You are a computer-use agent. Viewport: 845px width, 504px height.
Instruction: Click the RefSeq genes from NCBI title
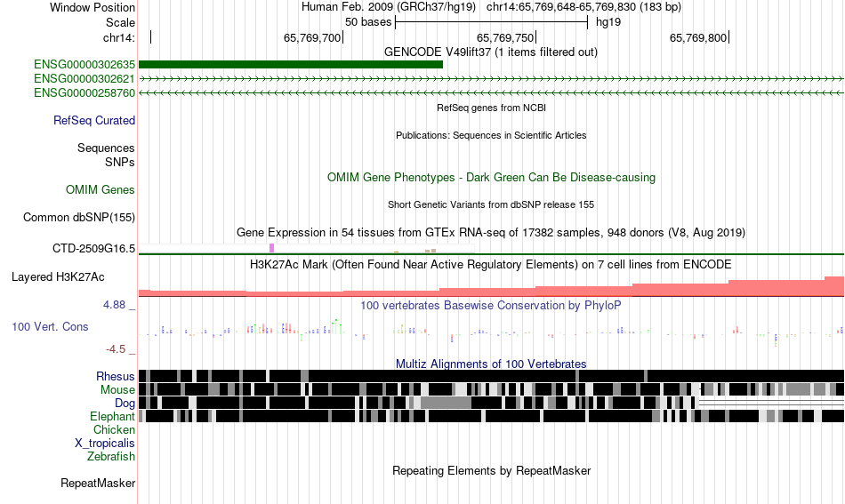tap(492, 108)
